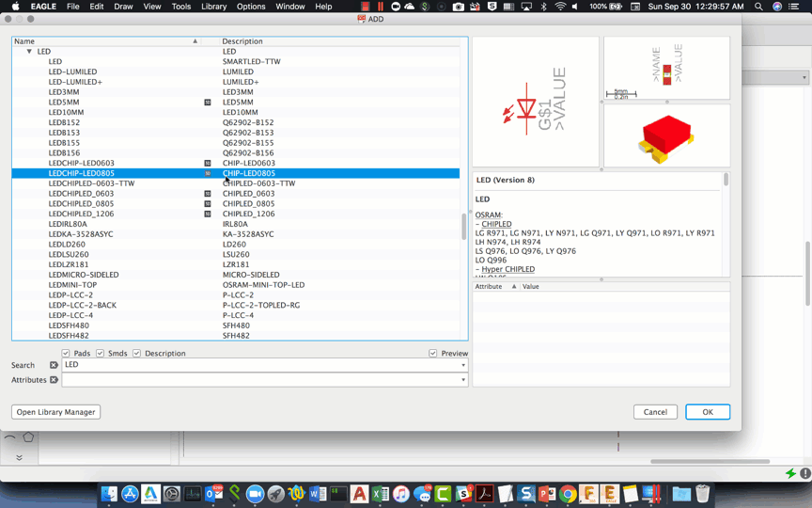Open Finder from the dock
The width and height of the screenshot is (812, 508).
point(109,494)
